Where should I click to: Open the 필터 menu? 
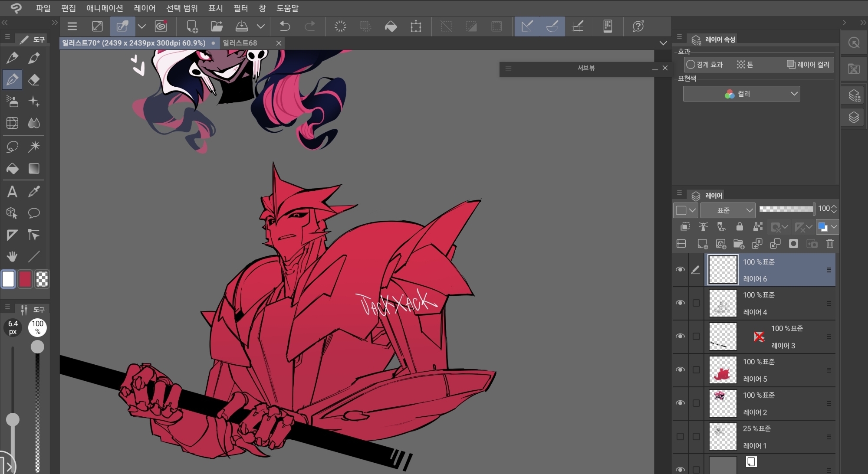(240, 8)
